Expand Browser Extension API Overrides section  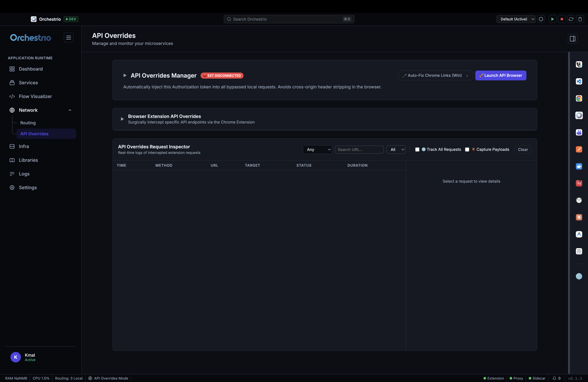122,119
